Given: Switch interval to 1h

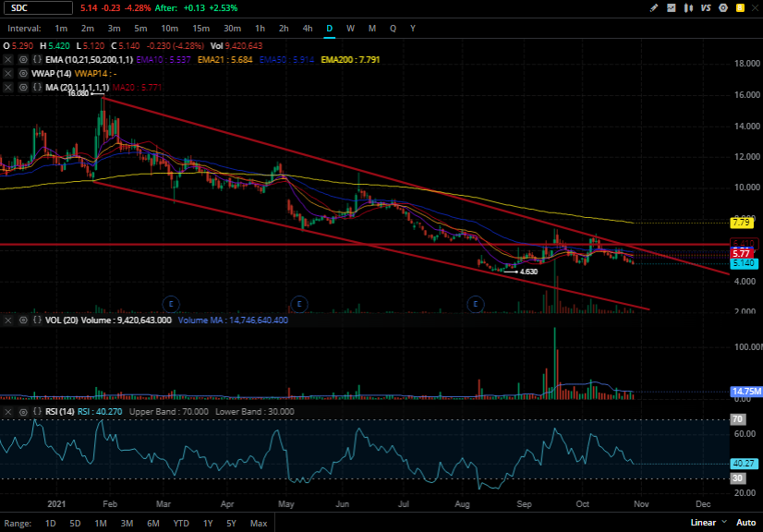Looking at the screenshot, I should tap(260, 29).
